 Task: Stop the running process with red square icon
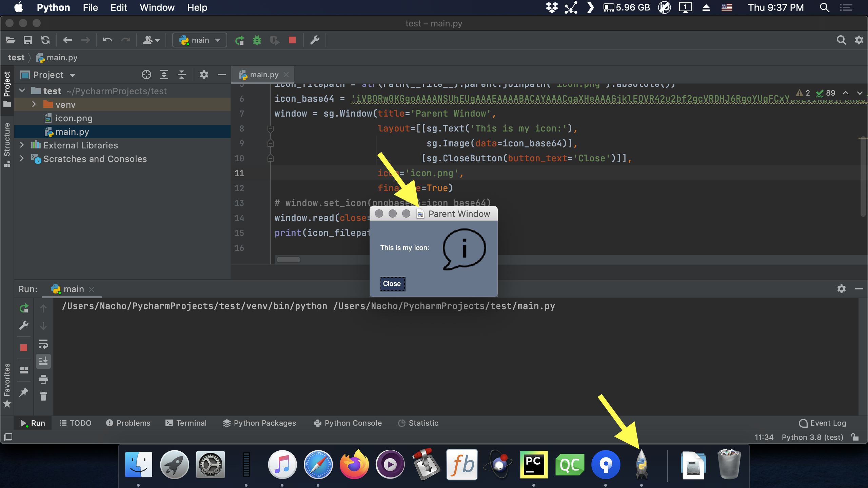click(x=292, y=40)
